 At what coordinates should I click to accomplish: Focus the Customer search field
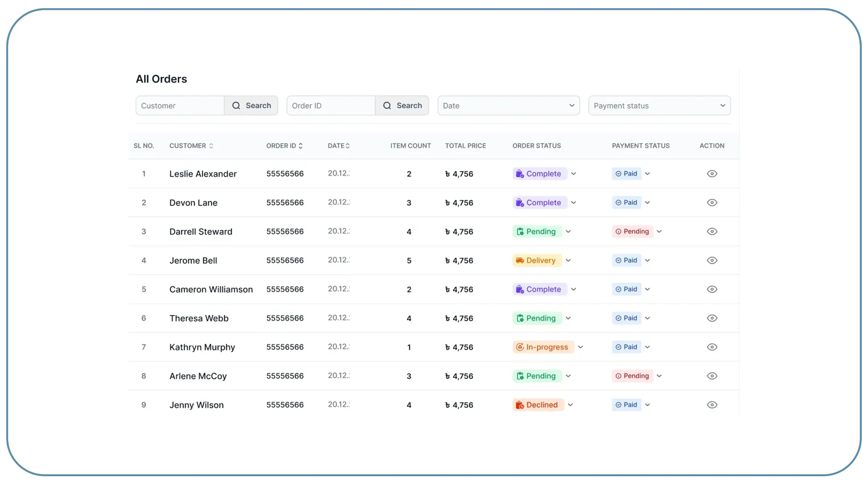pyautogui.click(x=180, y=105)
